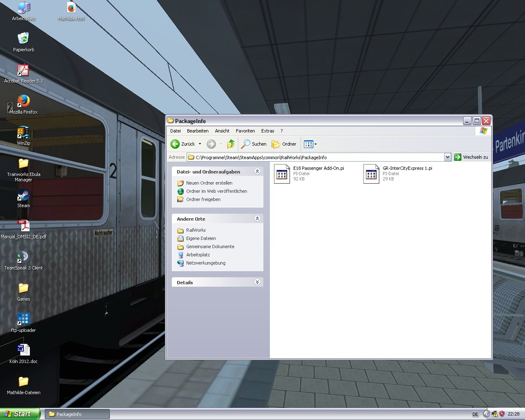Screen dimensions: 525x420
Task: Select the E18 Passenger Add-On.pi file
Action: [309, 173]
